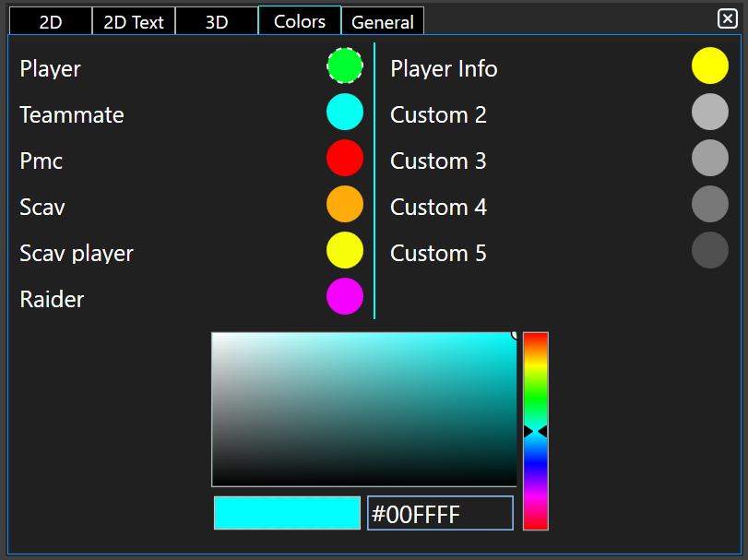Click inside the saturation-brightness gradient area
Screen dimensions: 748x560
click(364, 409)
